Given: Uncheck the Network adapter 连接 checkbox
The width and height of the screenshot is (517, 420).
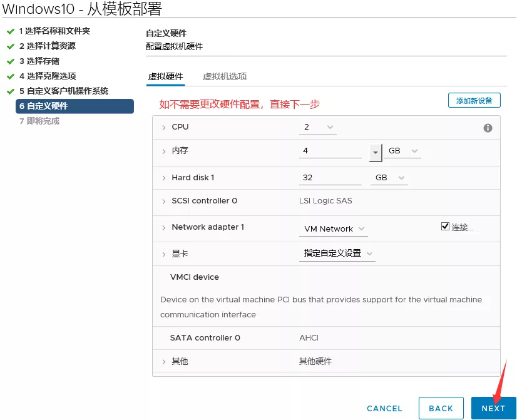Looking at the screenshot, I should 445,227.
